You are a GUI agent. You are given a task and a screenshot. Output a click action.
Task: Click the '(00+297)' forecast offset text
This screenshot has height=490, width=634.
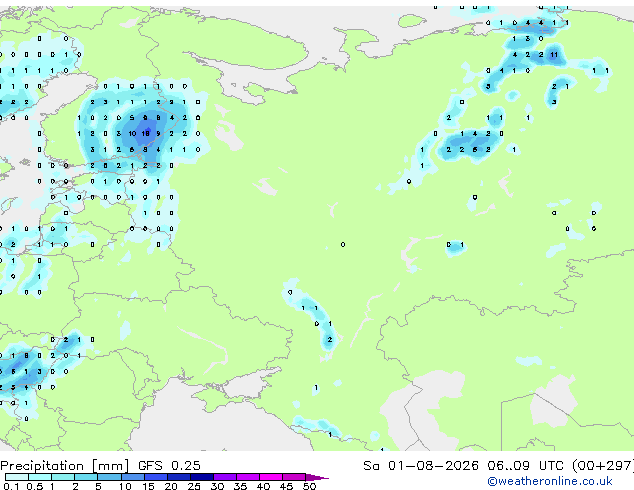tap(602, 466)
